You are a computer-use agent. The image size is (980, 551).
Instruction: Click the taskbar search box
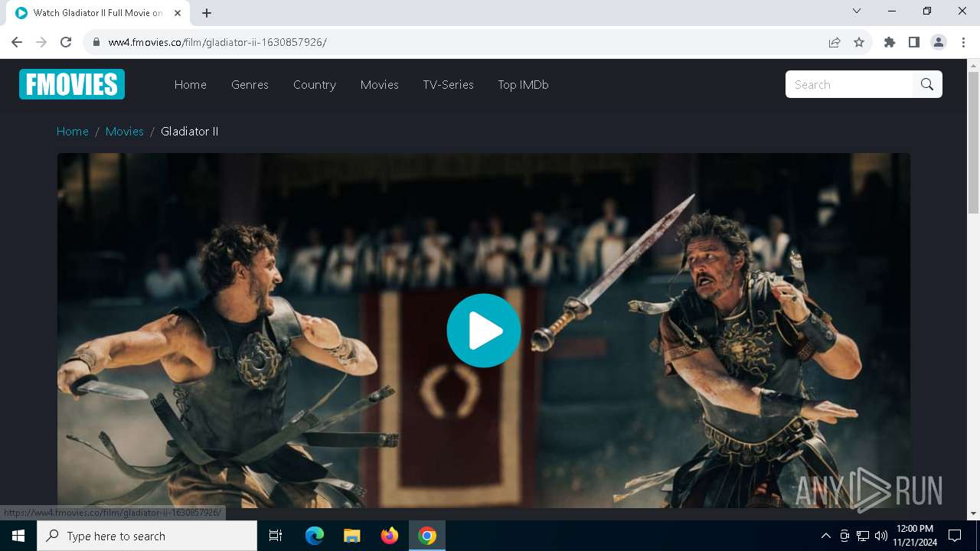point(147,536)
